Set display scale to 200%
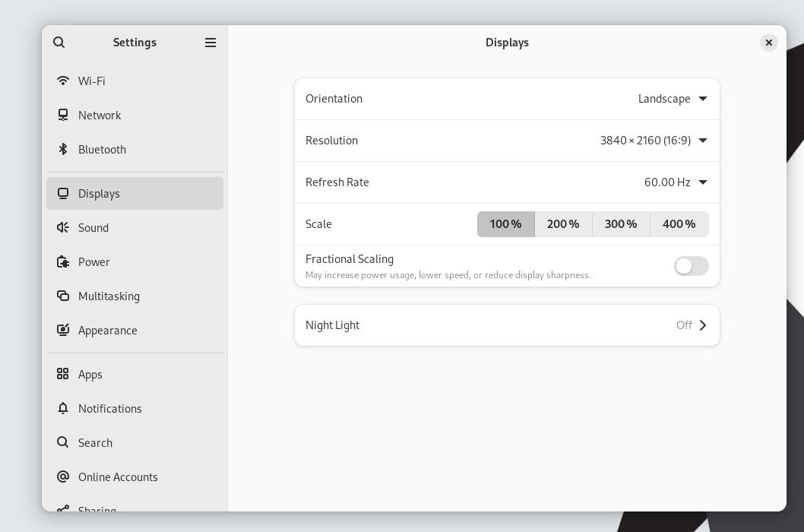Screen dimensions: 804x532 [x=563, y=224]
